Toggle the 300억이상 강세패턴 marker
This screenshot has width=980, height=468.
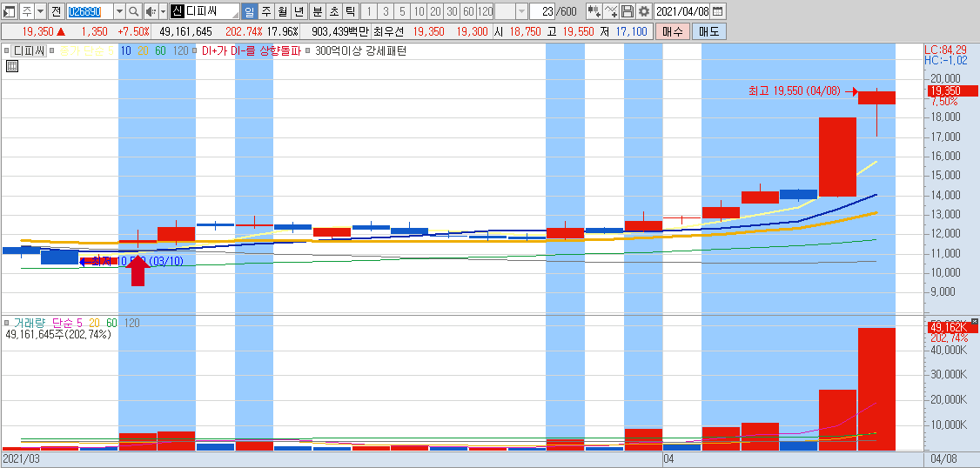tap(307, 51)
